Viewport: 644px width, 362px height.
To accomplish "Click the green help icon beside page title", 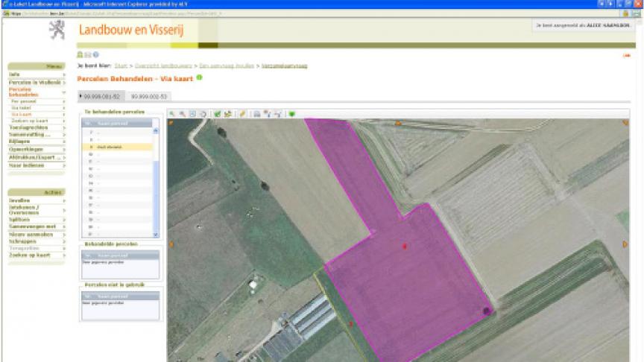I will (200, 77).
